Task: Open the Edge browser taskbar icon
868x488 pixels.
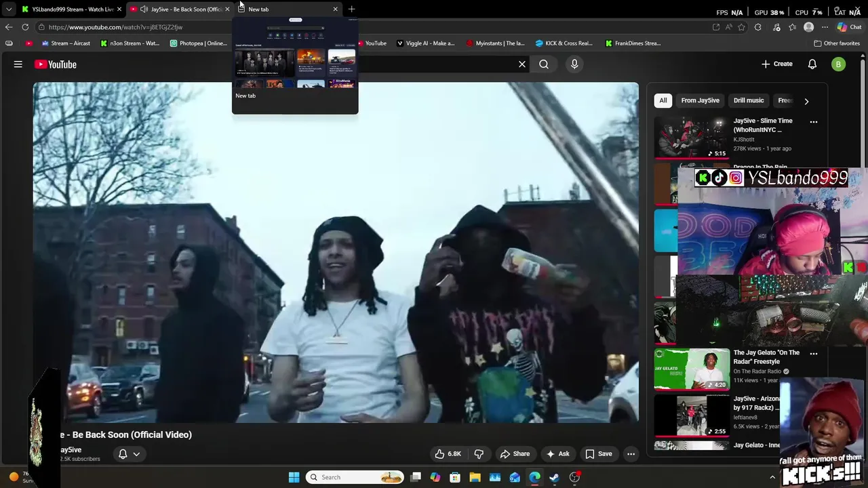Action: [535, 477]
